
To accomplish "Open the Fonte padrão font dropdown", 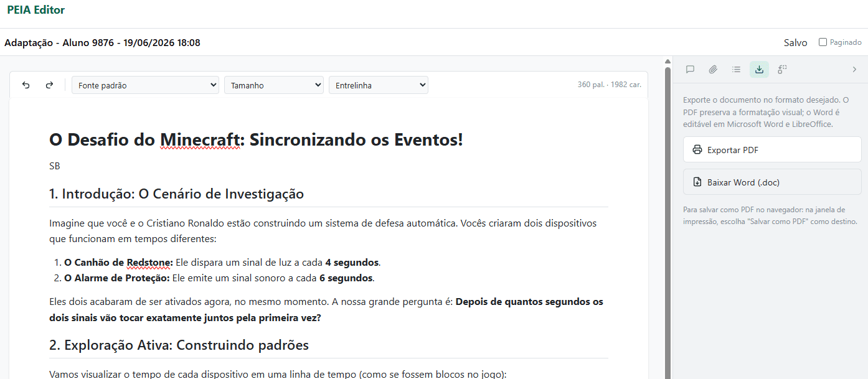I will 145,85.
